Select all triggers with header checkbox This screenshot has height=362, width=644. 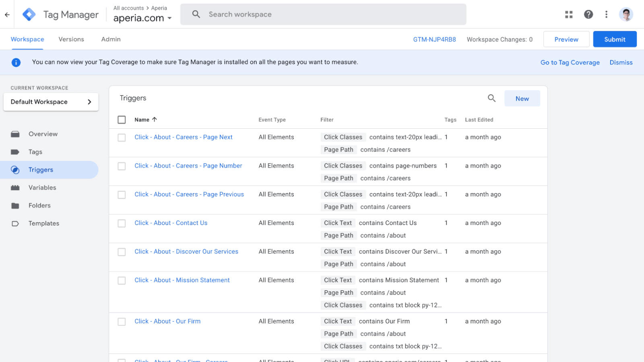[122, 120]
